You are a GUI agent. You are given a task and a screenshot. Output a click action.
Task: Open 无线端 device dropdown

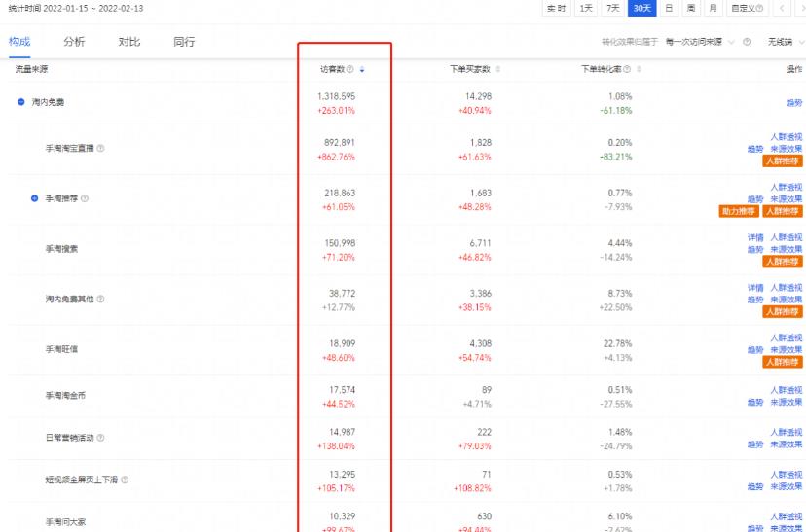click(x=786, y=42)
